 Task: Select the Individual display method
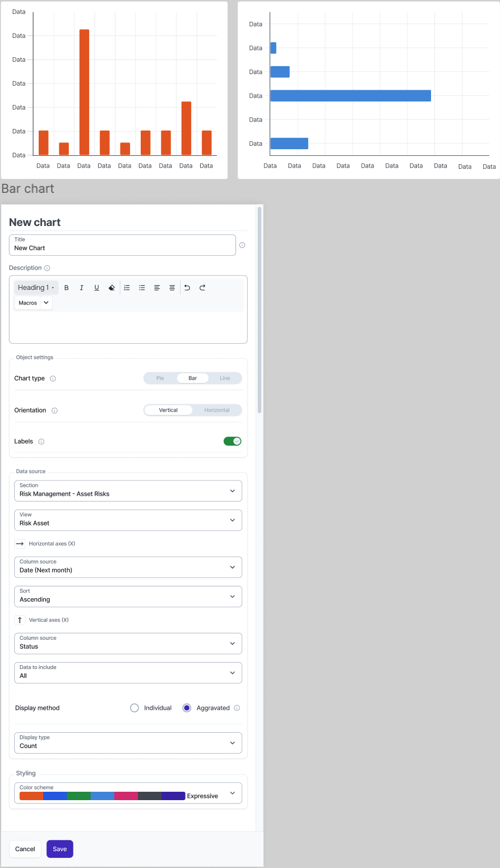(135, 708)
